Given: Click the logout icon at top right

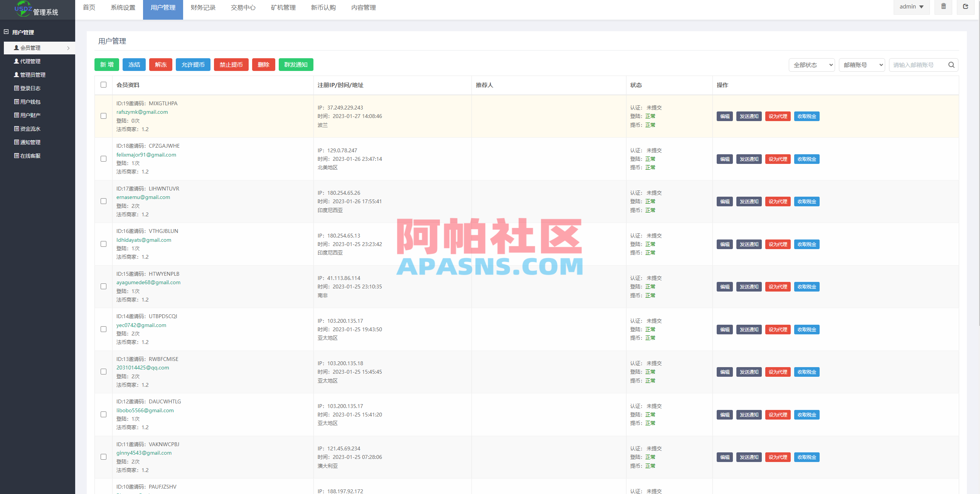Looking at the screenshot, I should [965, 6].
